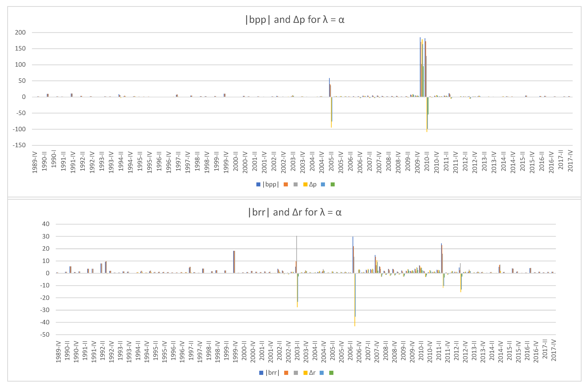Screen dimensions: 588x388
Task: Click the light blue legend swatch in bottom chart
Action: (322, 373)
